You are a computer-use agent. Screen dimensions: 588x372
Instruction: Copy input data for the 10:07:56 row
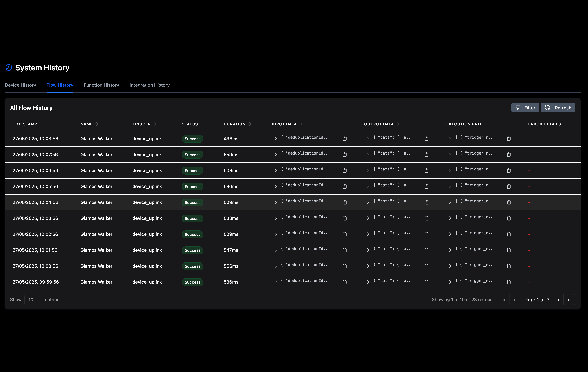(x=345, y=155)
